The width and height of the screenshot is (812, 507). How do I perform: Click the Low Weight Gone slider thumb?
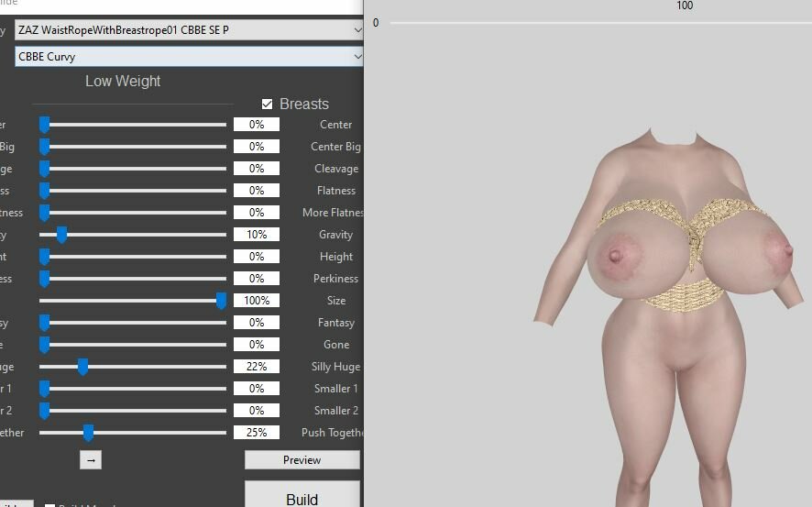tap(45, 345)
